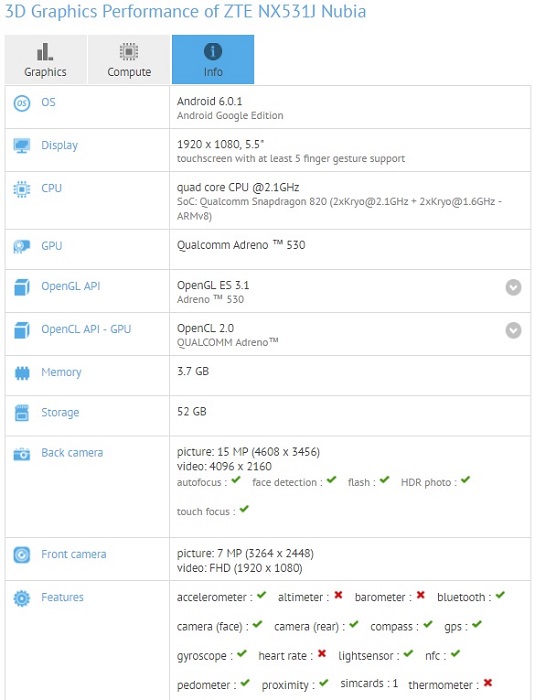Click the face detection check mark
The image size is (535, 700).
tap(331, 480)
